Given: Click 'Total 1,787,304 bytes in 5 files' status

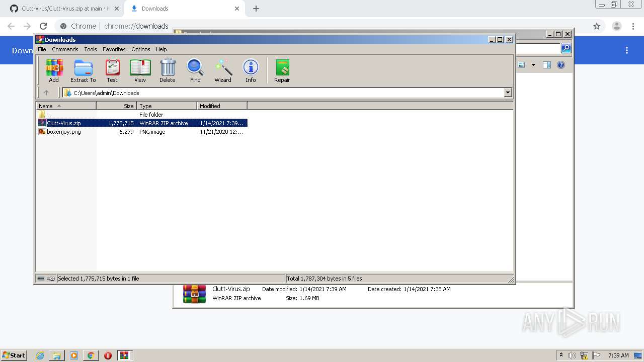Looking at the screenshot, I should tap(324, 279).
